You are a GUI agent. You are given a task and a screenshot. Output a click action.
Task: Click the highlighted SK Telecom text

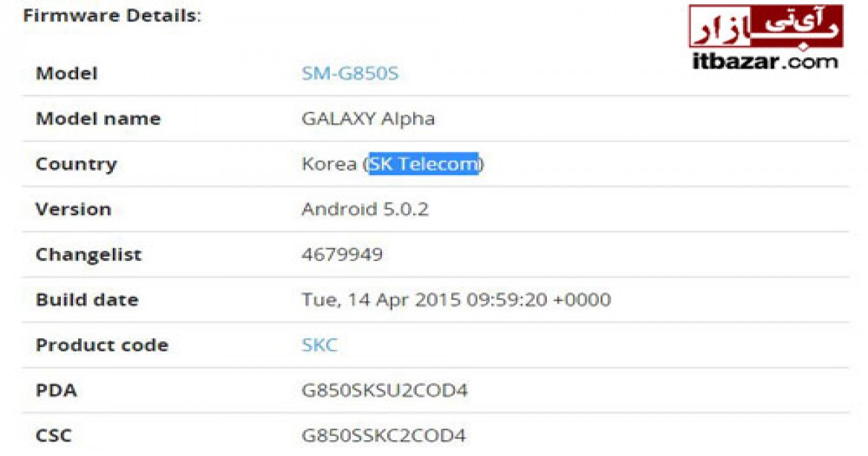coord(424,164)
